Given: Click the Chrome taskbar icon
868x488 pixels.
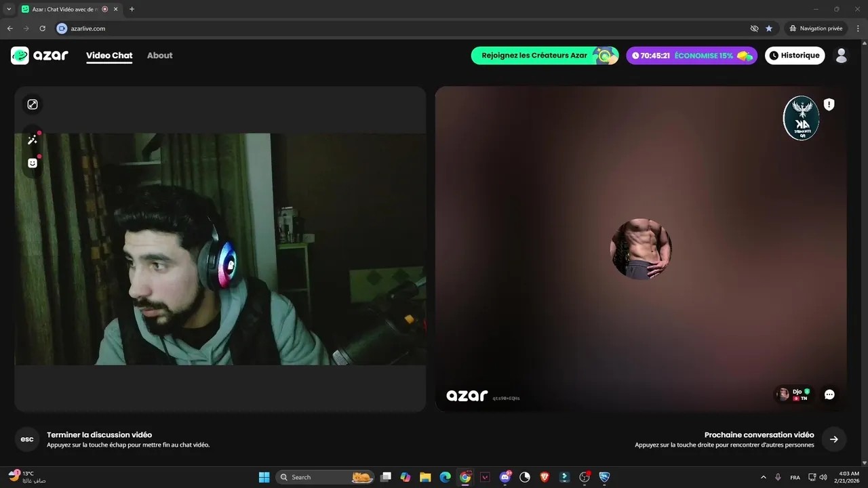Looking at the screenshot, I should 465,477.
